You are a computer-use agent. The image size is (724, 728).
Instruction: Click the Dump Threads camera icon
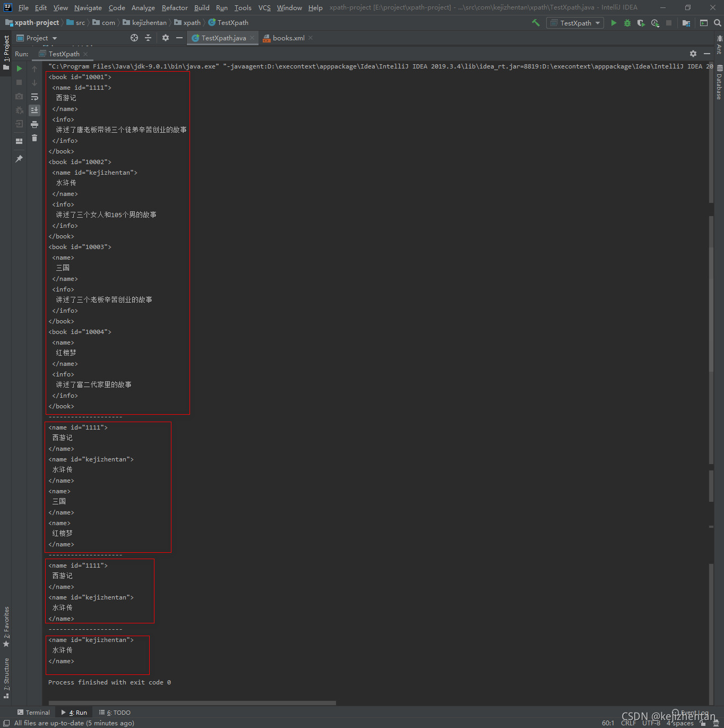[x=19, y=96]
